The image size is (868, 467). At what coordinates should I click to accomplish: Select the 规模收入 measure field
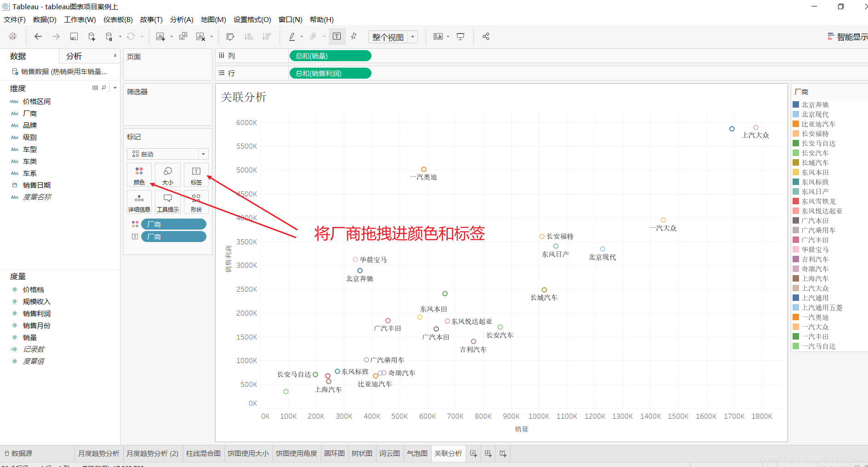point(37,301)
